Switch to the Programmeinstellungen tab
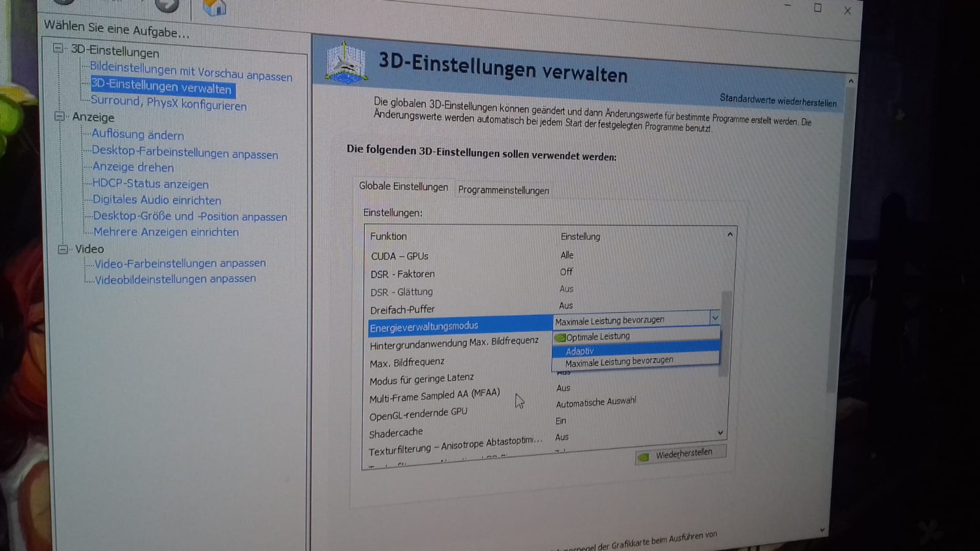This screenshot has width=980, height=551. point(503,190)
